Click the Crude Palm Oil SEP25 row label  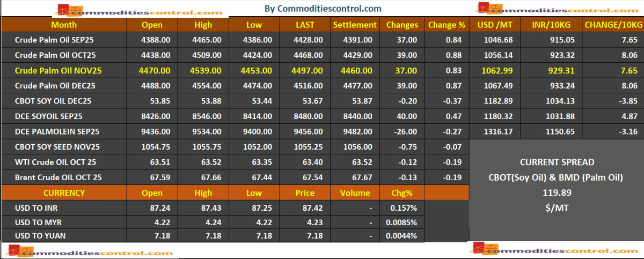(58, 40)
